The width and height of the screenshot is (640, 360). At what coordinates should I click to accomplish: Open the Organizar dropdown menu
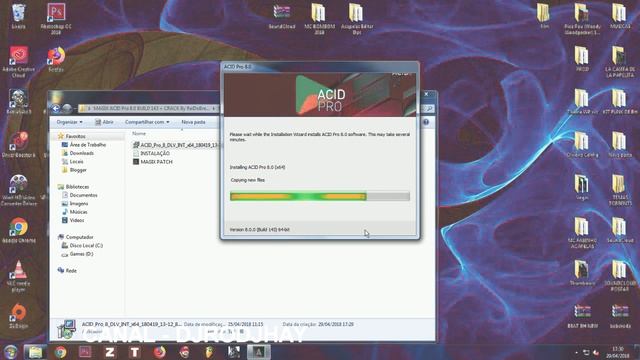tap(69, 122)
